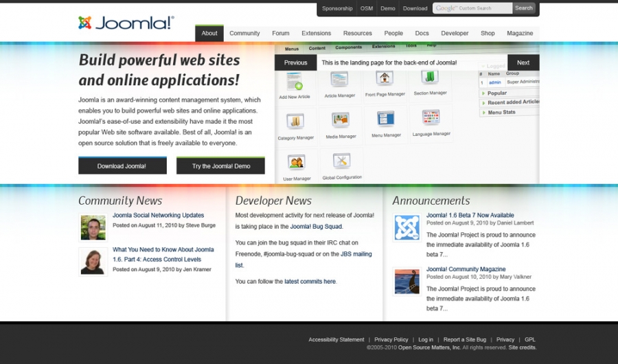This screenshot has height=364, width=618.
Task: Click the Language Manager icon
Action: pyautogui.click(x=431, y=117)
